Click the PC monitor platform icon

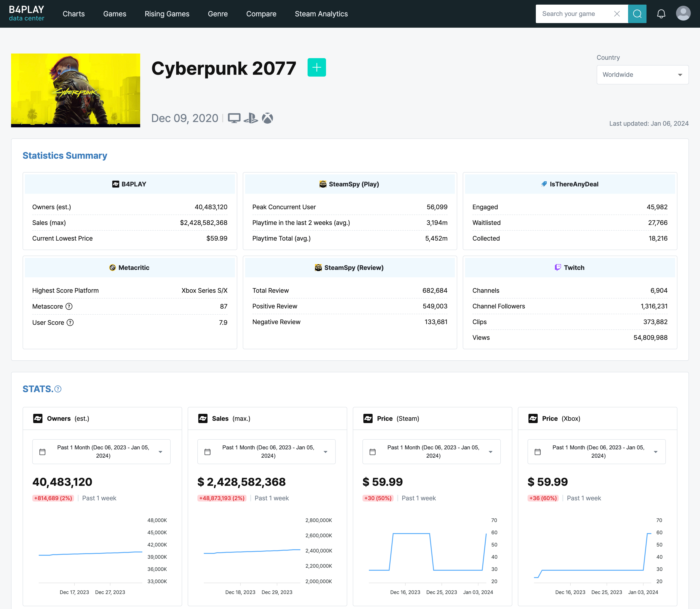pos(234,118)
